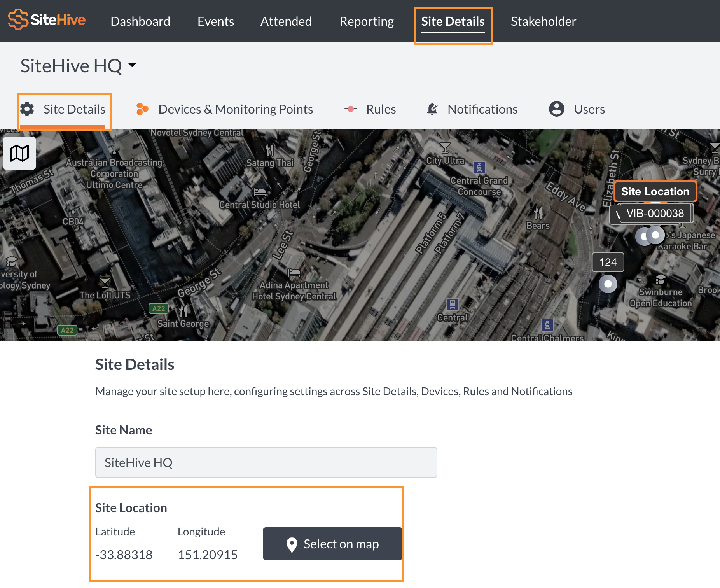
Task: Open Devices & Monitoring Points tab
Action: coord(236,109)
